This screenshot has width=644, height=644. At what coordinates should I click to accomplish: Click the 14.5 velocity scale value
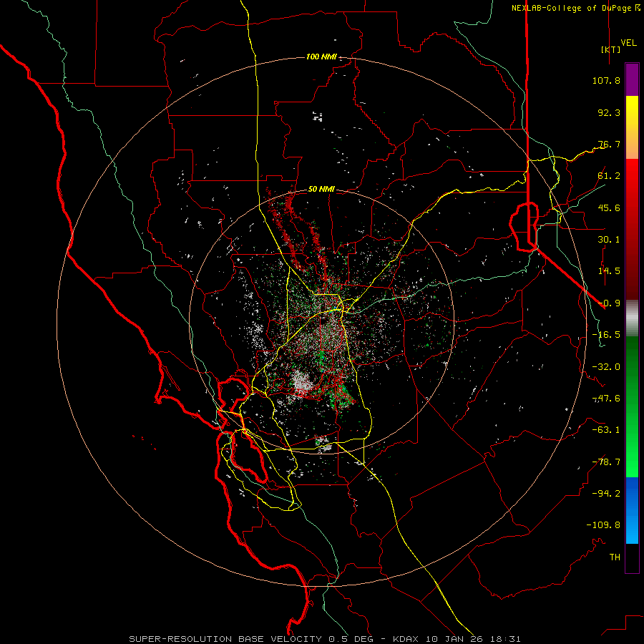tap(609, 271)
